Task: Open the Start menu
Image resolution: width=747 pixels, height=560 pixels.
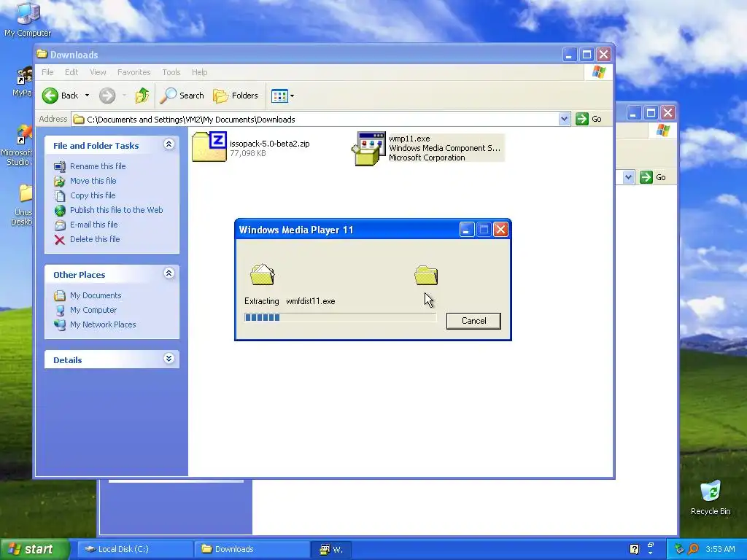Action: pos(34,550)
